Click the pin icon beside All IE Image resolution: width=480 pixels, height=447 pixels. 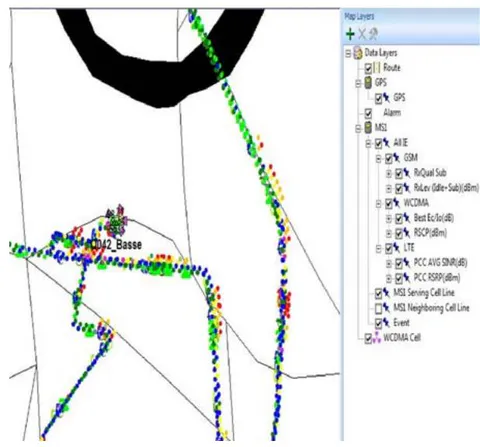click(387, 143)
